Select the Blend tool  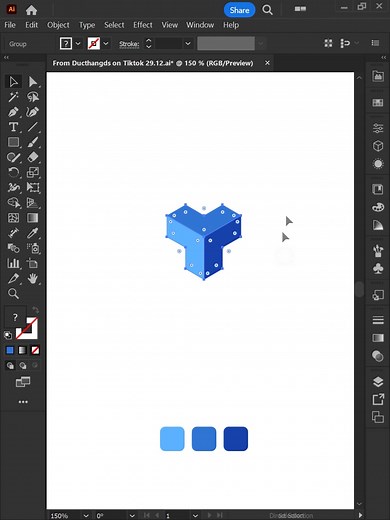point(13,248)
